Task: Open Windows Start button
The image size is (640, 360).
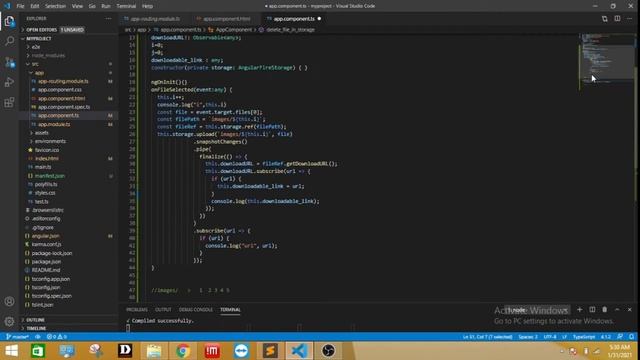Action: point(11,351)
